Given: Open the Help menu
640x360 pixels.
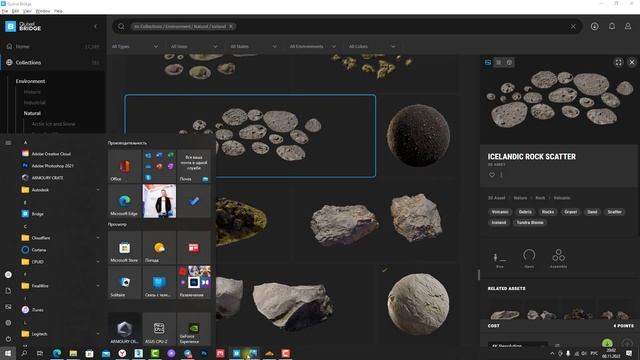Looking at the screenshot, I should (x=58, y=11).
